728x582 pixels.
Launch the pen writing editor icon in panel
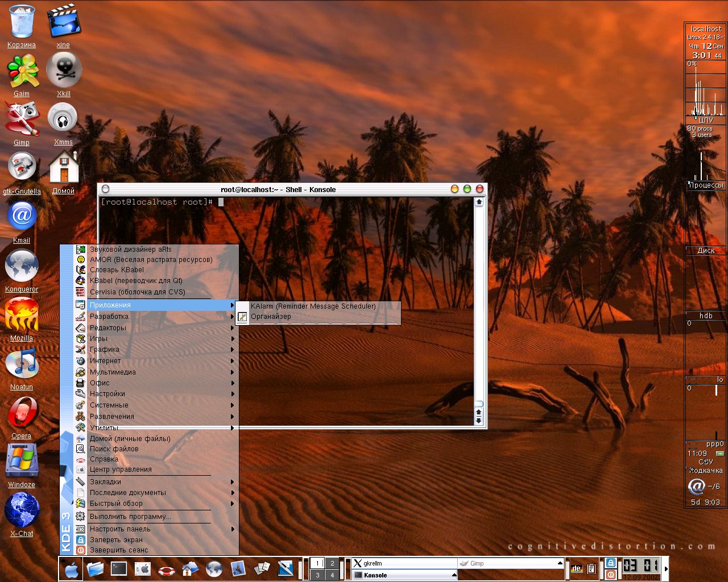coord(285,569)
